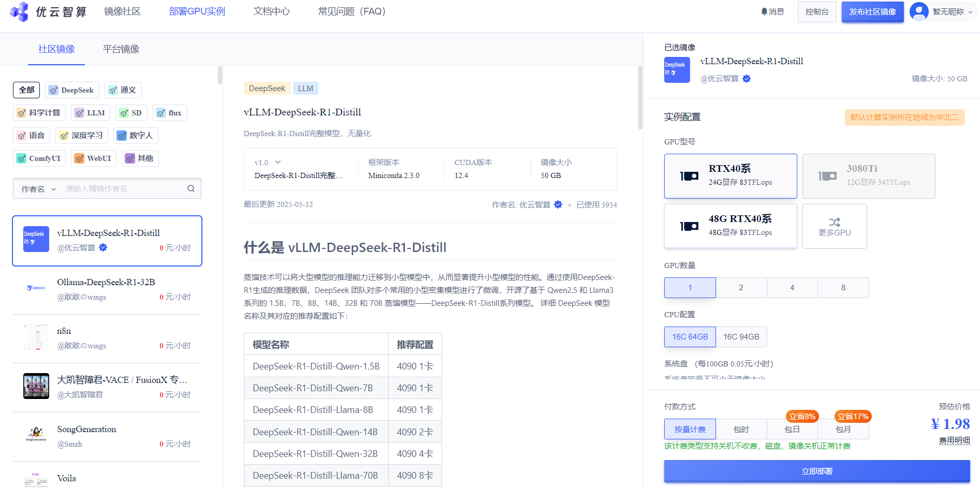
Task: Expand the v1.0 version dropdown
Action: click(268, 162)
